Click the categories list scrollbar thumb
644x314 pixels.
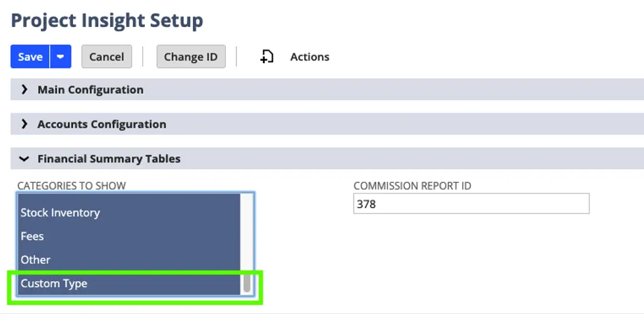(x=247, y=284)
